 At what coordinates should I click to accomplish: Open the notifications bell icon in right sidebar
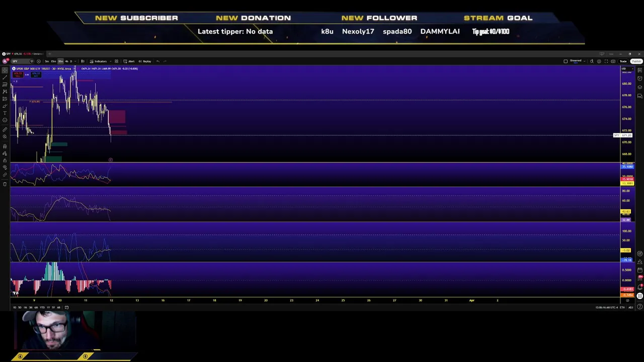point(640,287)
